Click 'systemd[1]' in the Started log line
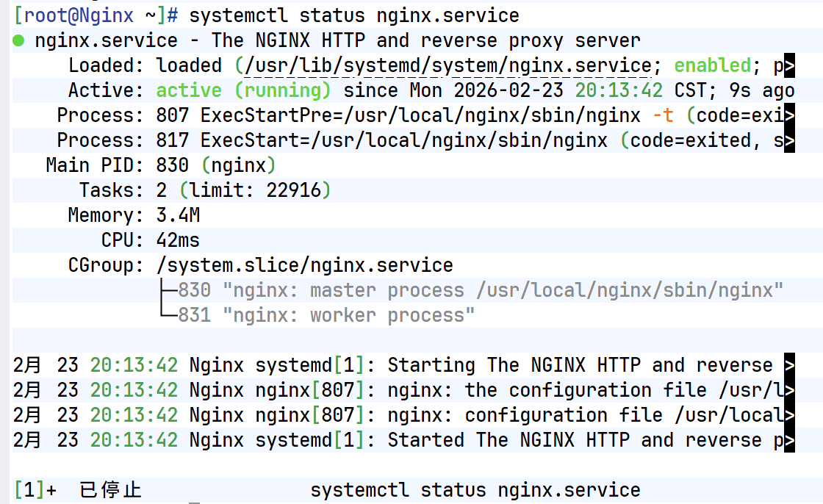 point(309,440)
